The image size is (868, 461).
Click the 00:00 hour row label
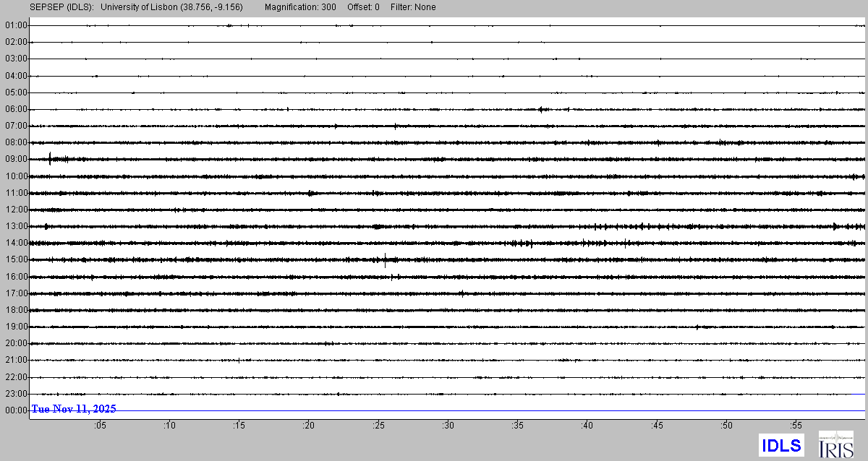pos(16,410)
